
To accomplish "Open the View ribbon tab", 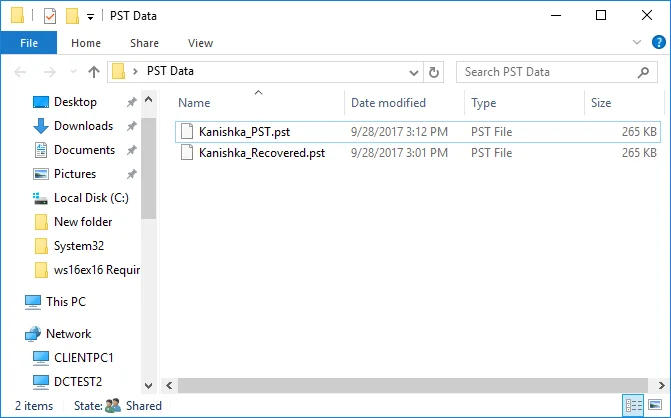I will 200,43.
